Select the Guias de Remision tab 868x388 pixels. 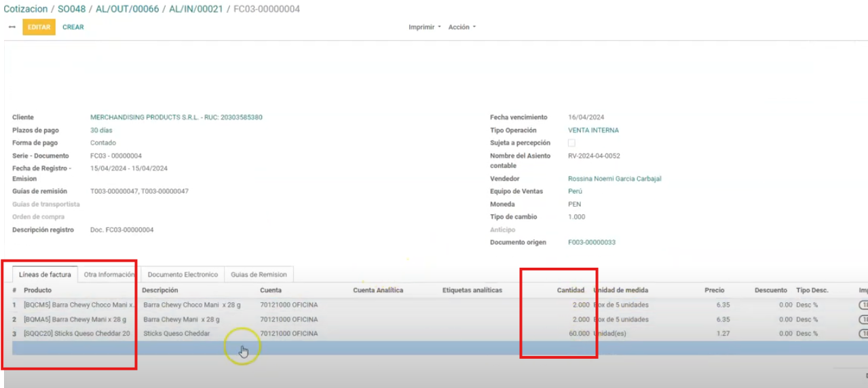tap(259, 275)
